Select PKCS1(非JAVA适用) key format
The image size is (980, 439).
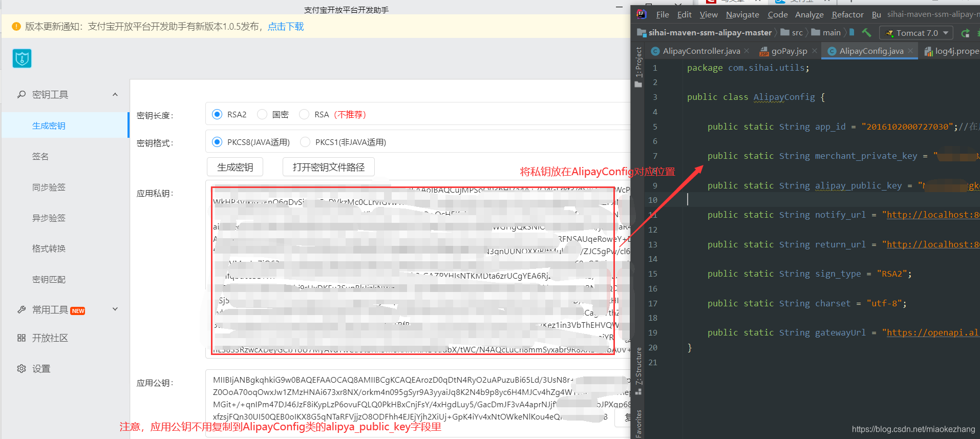point(305,142)
